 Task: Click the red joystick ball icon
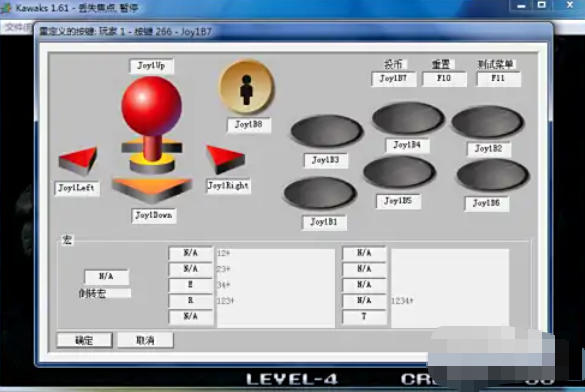(x=151, y=106)
